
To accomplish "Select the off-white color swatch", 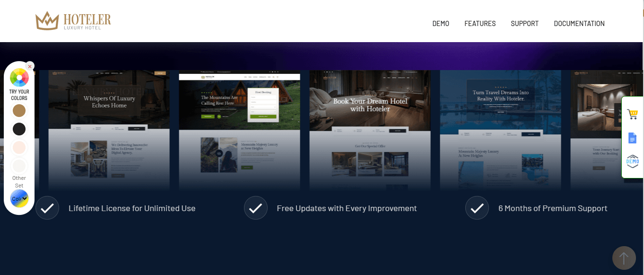I will (19, 166).
